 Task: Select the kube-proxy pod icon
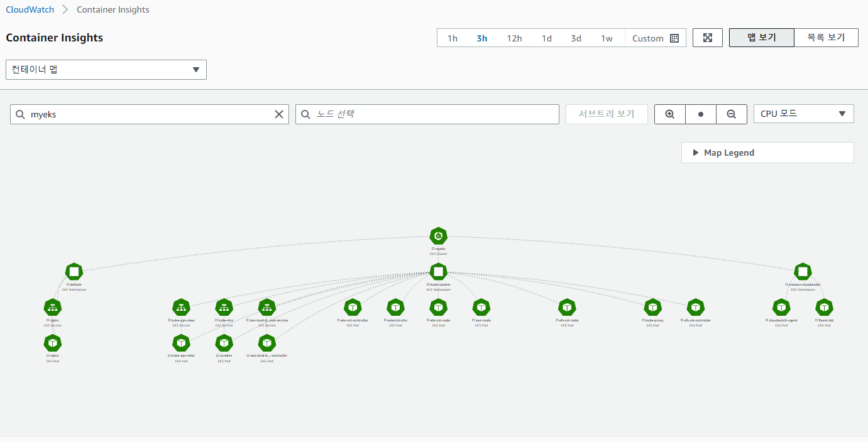coord(653,308)
